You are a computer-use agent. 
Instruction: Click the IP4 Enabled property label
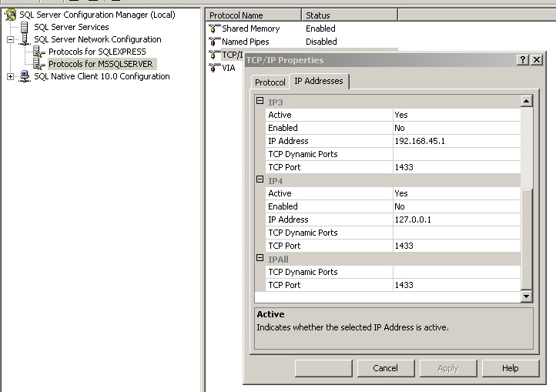(x=283, y=206)
